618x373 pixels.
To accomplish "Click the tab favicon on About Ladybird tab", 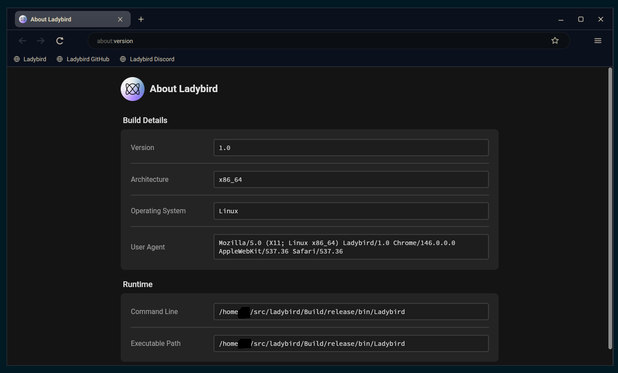I will point(23,19).
